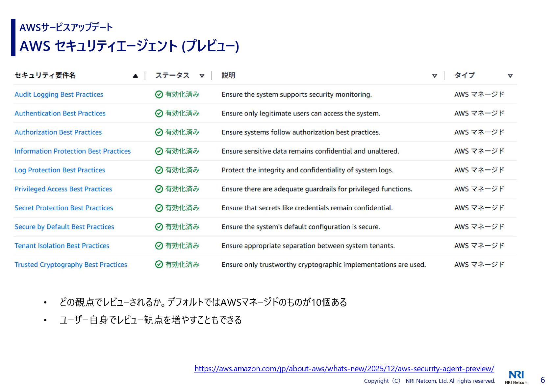This screenshot has width=554, height=392.
Task: Open Tenant Isolation Best Practices link
Action: click(x=62, y=246)
